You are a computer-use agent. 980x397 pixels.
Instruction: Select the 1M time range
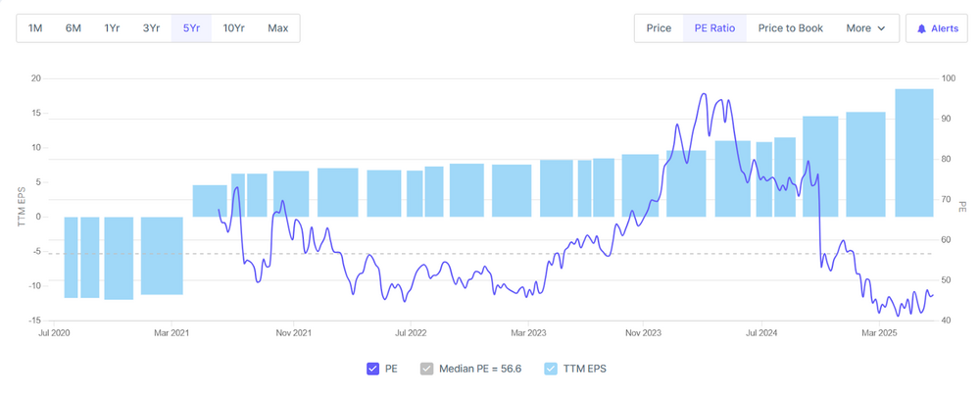pos(35,28)
